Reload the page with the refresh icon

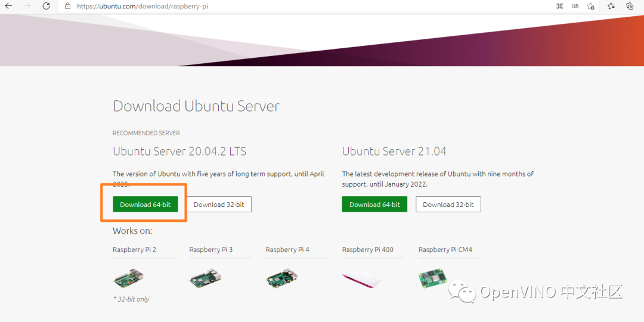(46, 6)
